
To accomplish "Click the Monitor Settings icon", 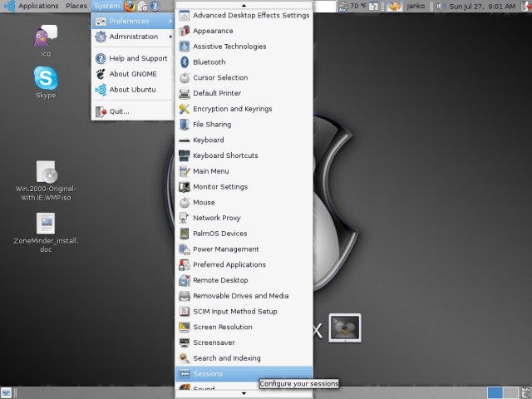I will pyautogui.click(x=185, y=187).
